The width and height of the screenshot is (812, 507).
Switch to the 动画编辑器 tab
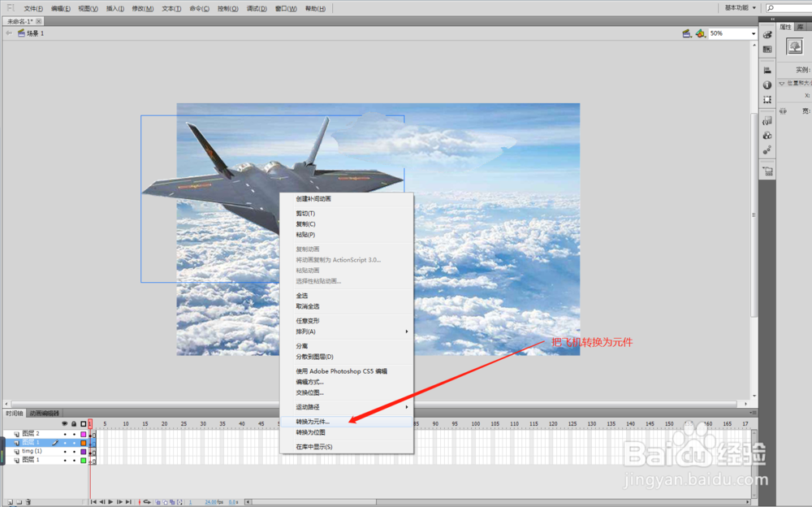click(44, 414)
